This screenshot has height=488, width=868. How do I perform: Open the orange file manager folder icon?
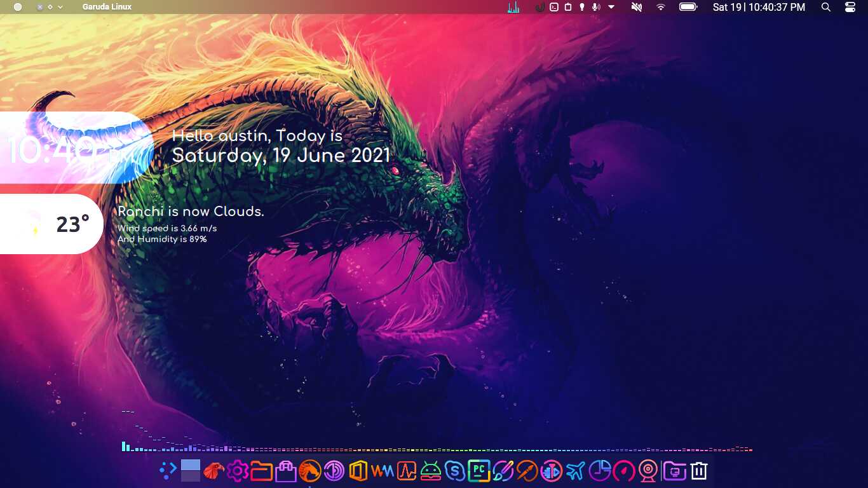262,471
